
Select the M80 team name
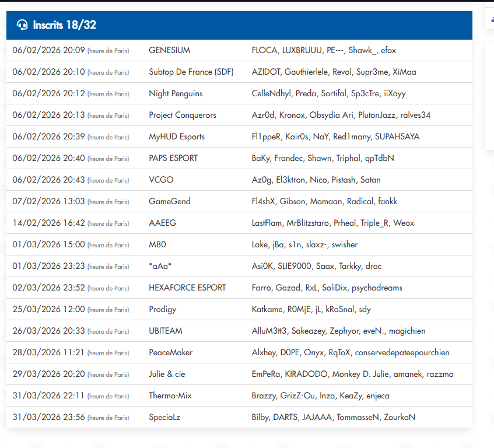point(157,244)
